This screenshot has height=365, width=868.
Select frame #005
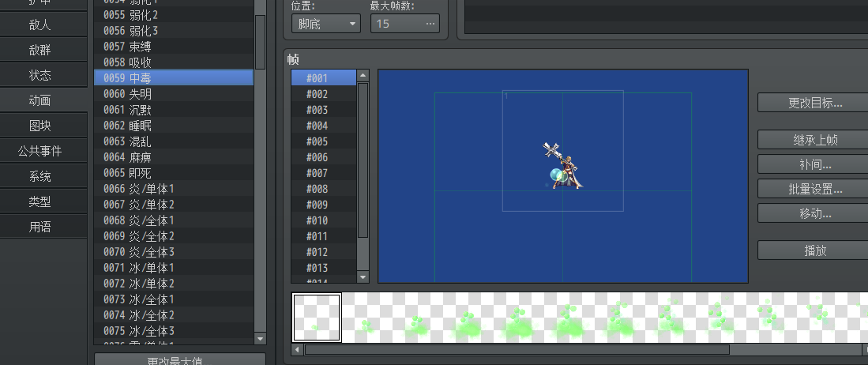tap(324, 141)
